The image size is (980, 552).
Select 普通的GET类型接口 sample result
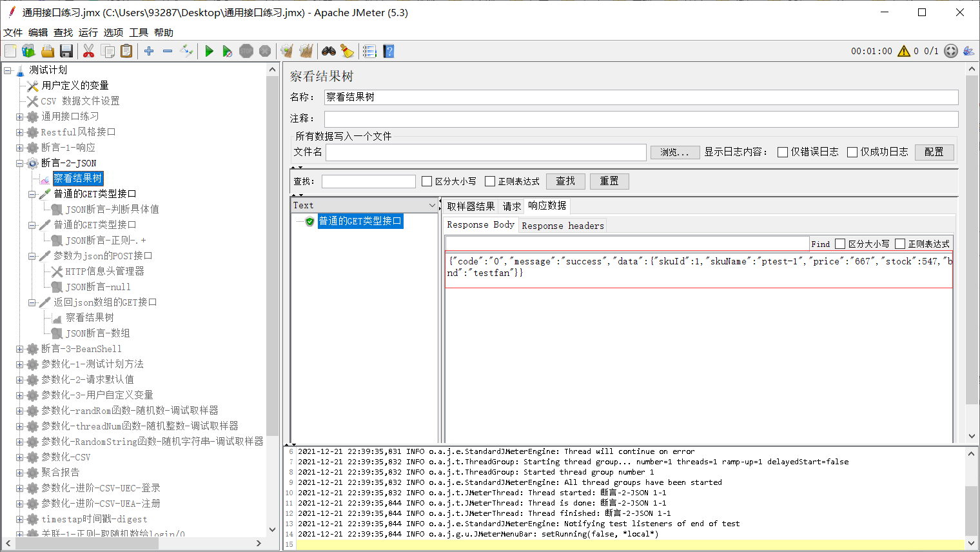[x=360, y=221]
